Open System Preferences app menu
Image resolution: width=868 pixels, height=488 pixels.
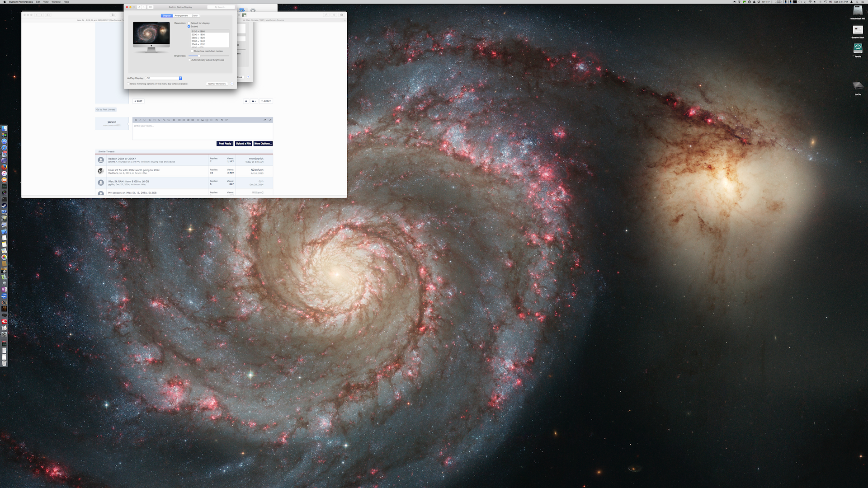(x=21, y=2)
